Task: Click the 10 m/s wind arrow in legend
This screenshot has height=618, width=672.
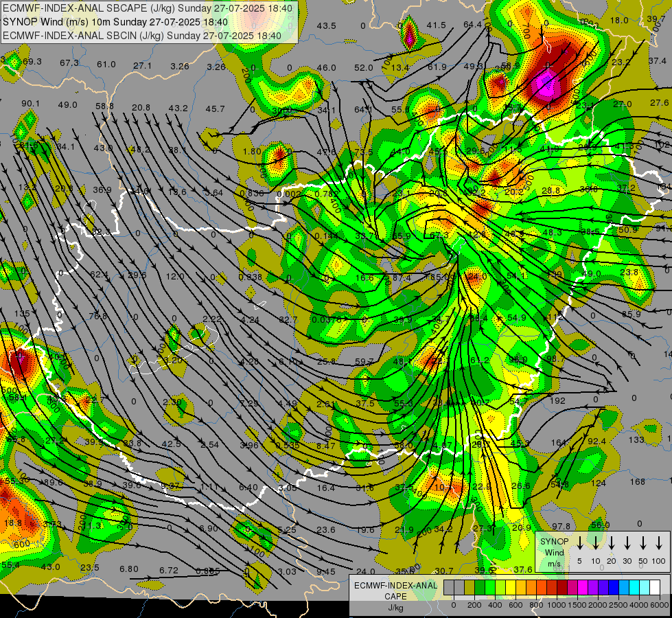Action: pyautogui.click(x=595, y=543)
